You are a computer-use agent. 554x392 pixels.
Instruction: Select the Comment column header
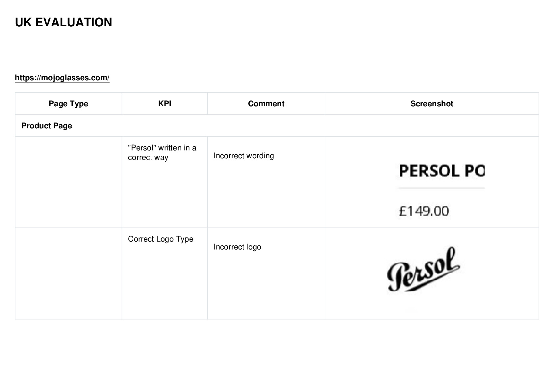click(266, 104)
